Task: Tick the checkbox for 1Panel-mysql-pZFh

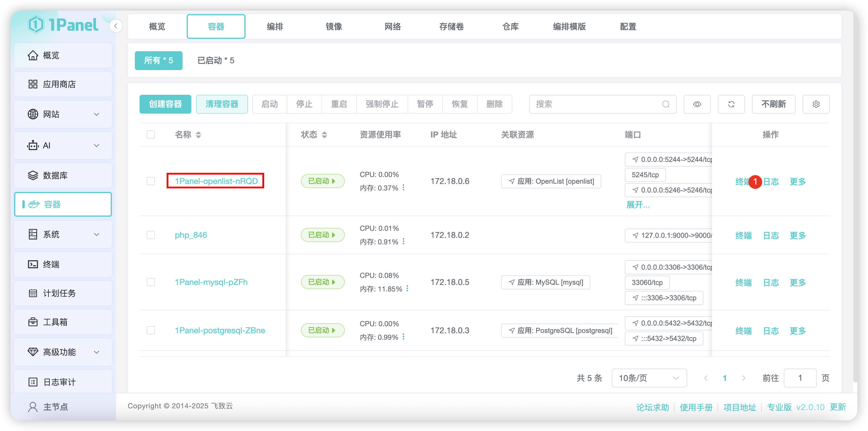Action: [151, 282]
